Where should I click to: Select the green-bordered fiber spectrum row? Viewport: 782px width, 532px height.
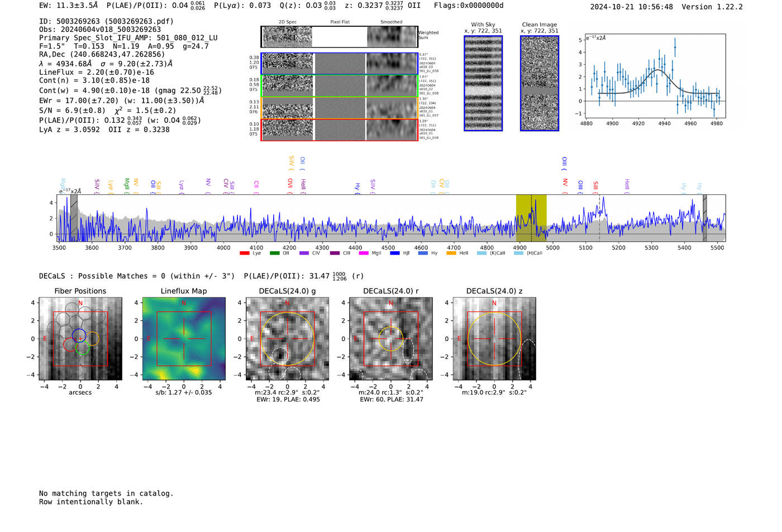click(339, 85)
